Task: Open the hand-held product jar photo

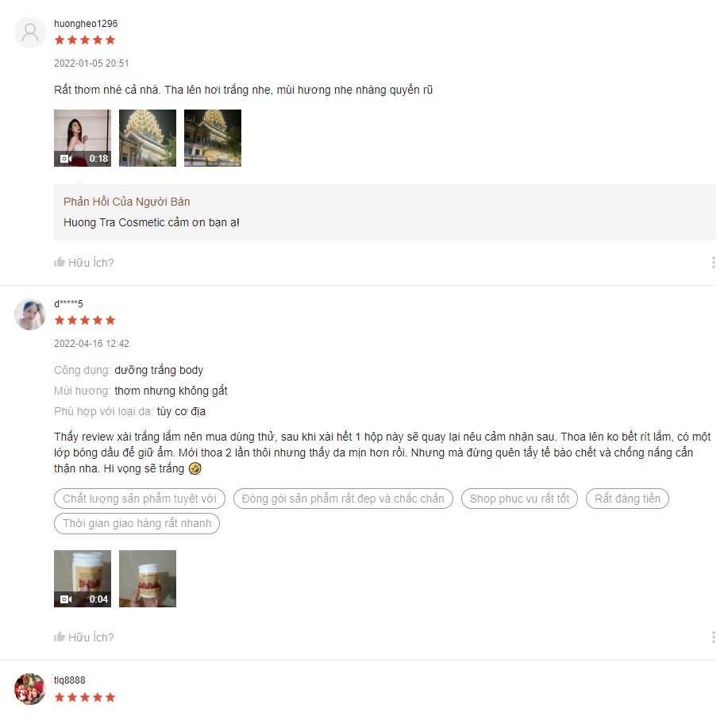Action: point(148,579)
